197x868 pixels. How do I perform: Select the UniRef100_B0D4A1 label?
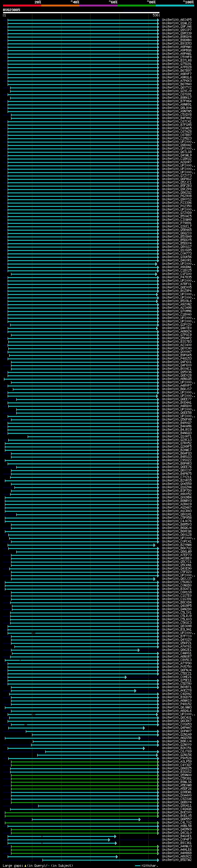177,403
